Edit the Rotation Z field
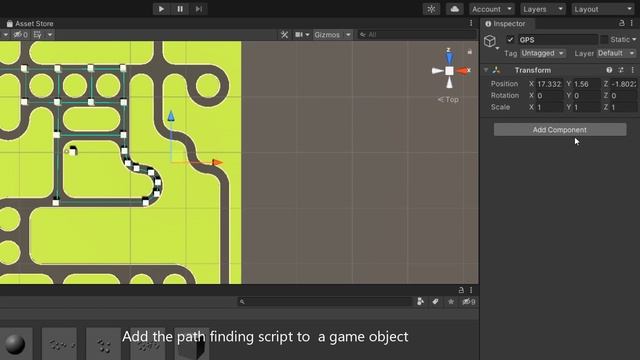This screenshot has width=640, height=360. 623,96
